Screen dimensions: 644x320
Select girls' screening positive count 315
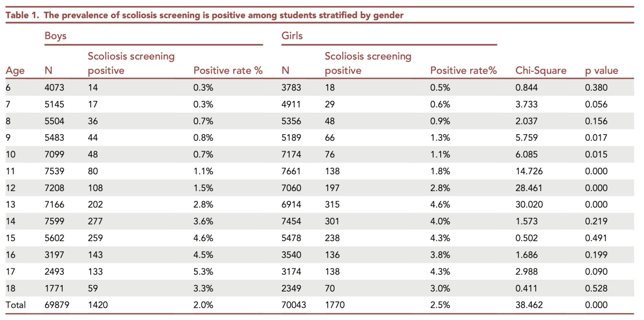(x=332, y=205)
